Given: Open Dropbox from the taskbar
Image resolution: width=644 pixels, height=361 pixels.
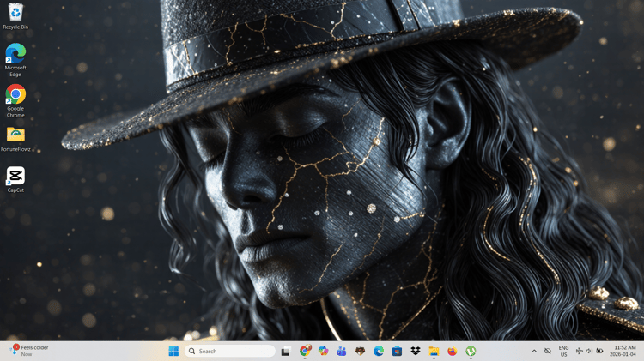Looking at the screenshot, I should point(416,352).
